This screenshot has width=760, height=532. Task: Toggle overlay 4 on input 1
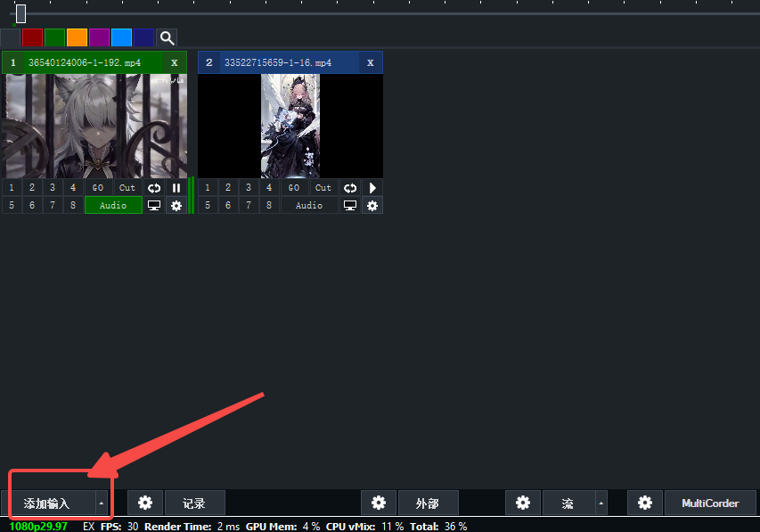point(73,188)
